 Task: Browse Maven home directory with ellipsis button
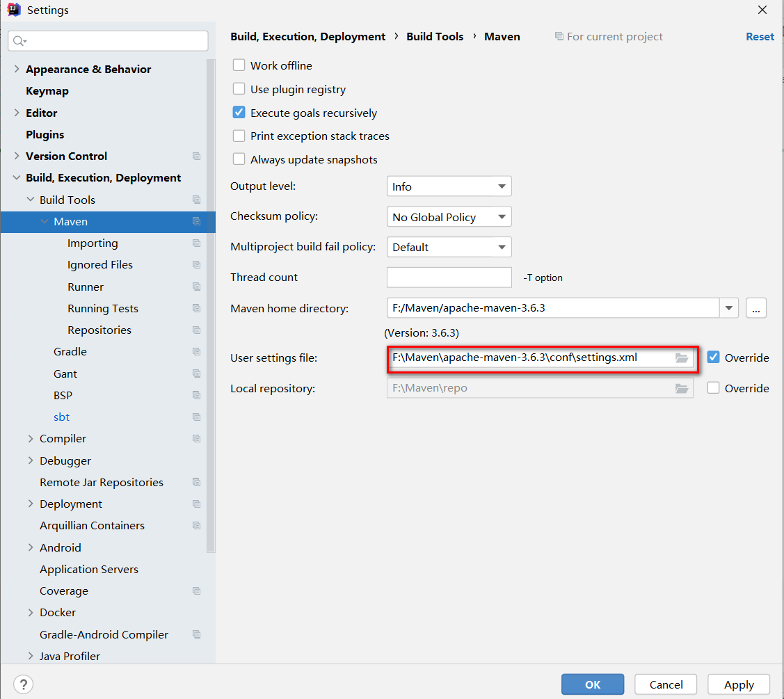(756, 308)
